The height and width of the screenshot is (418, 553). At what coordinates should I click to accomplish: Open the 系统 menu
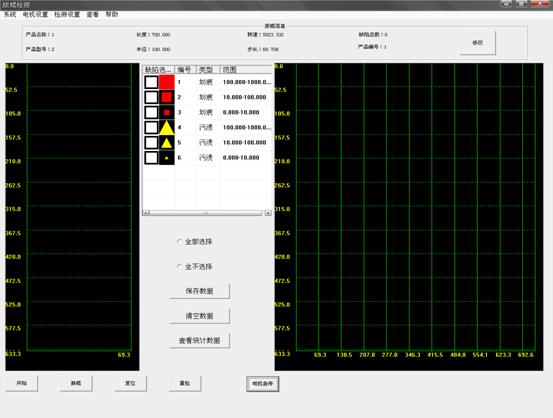[10, 14]
